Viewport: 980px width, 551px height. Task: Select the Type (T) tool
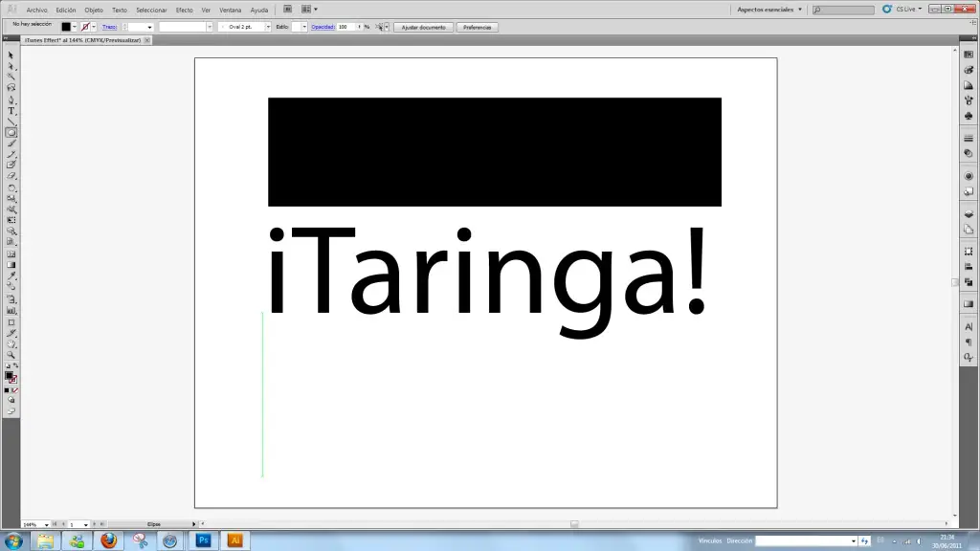point(11,111)
